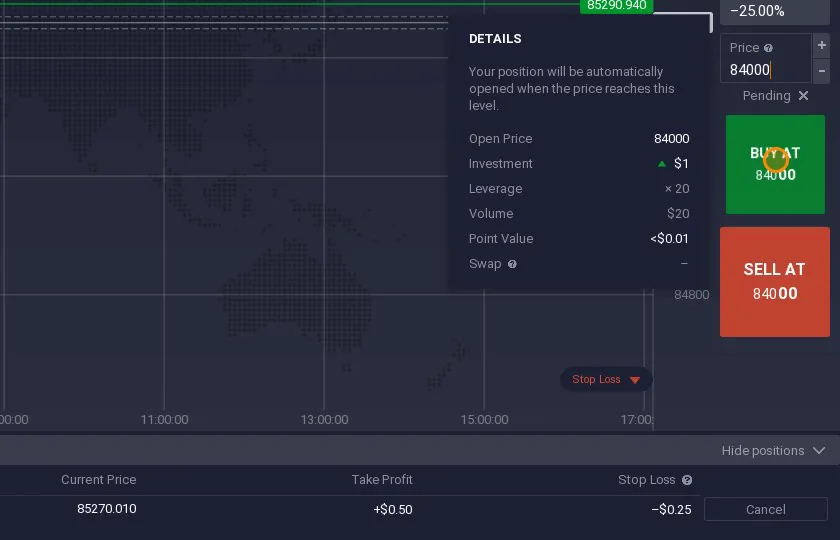Click the Leverage × 20 value
840x540 pixels.
pos(677,189)
